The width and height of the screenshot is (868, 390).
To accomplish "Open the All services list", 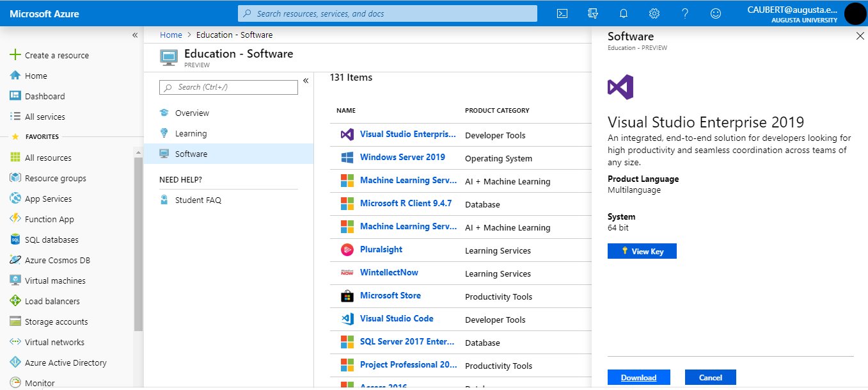I will coord(45,117).
